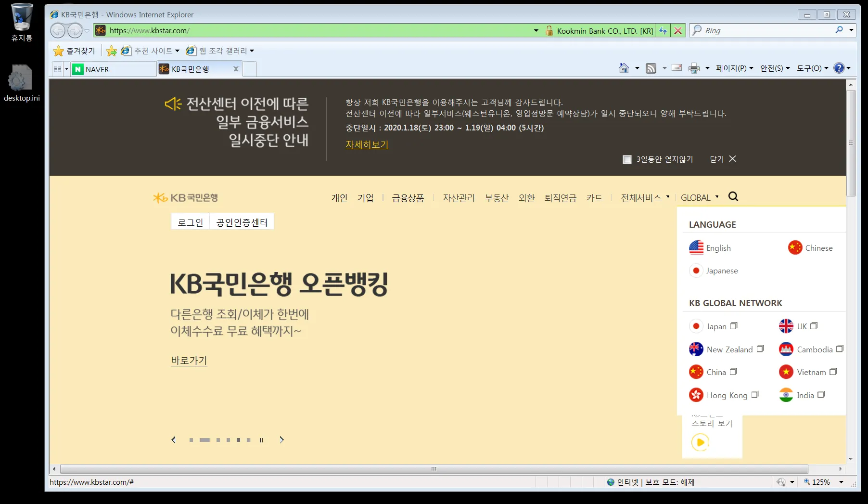Screen dimensions: 868x504
Task: Open the New Zealand network link
Action: coord(727,349)
